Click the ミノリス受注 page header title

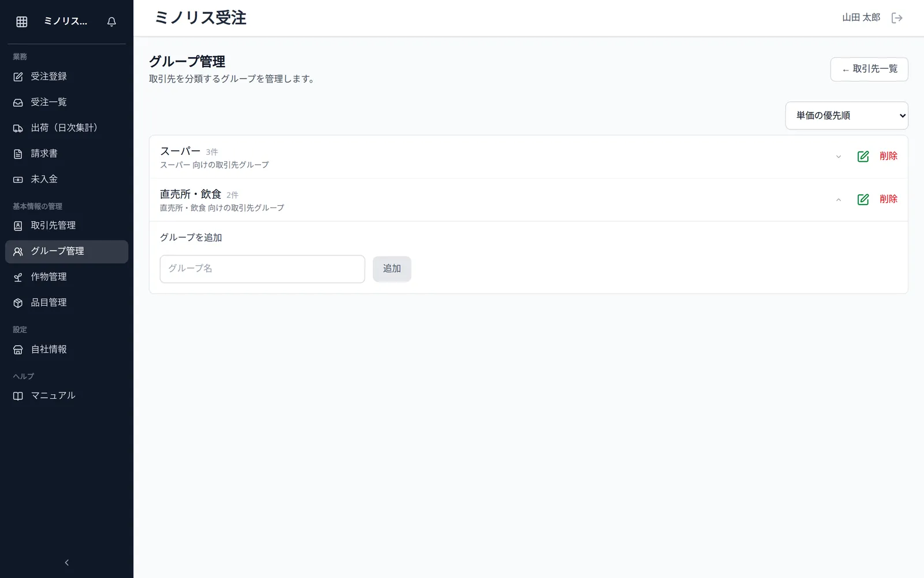coord(200,18)
